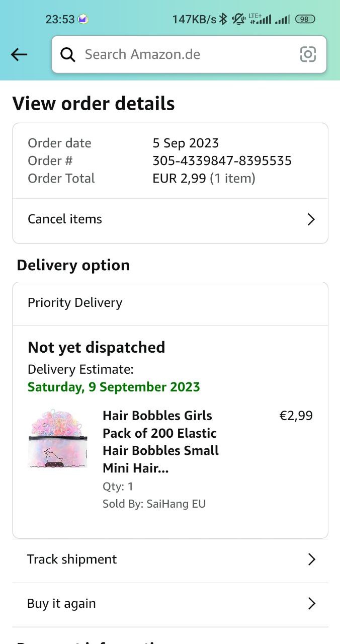This screenshot has width=340, height=644.
Task: Tap the battery level indicator
Action: coord(305,19)
